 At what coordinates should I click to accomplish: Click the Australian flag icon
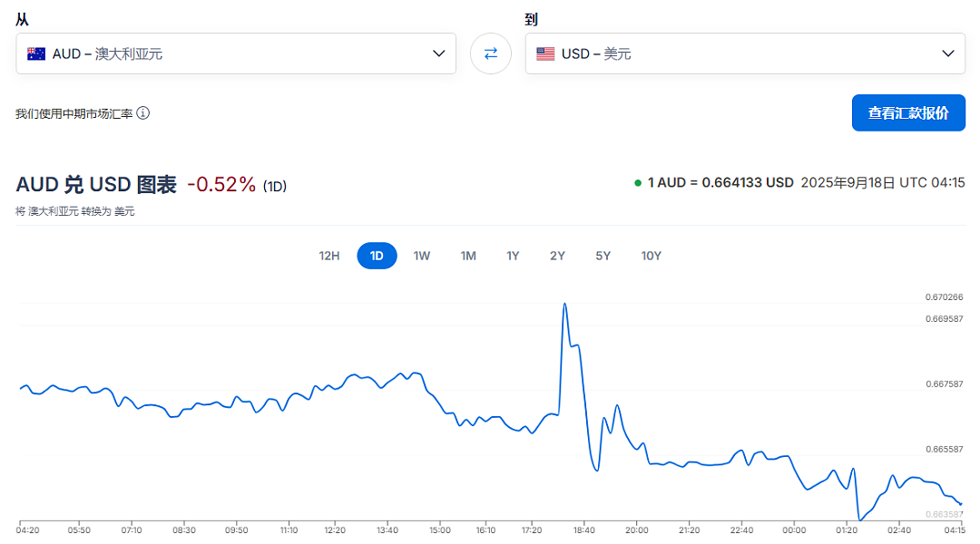(x=36, y=53)
